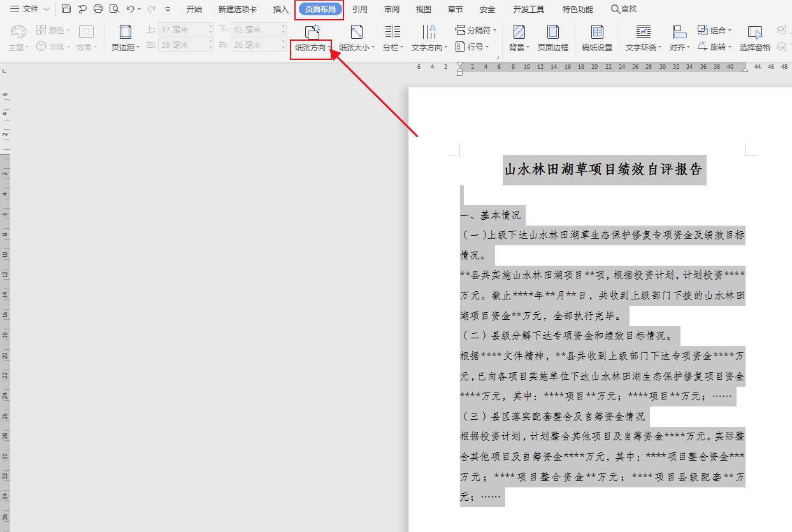
Task: Click the print icon in quick access toolbar
Action: (97, 8)
